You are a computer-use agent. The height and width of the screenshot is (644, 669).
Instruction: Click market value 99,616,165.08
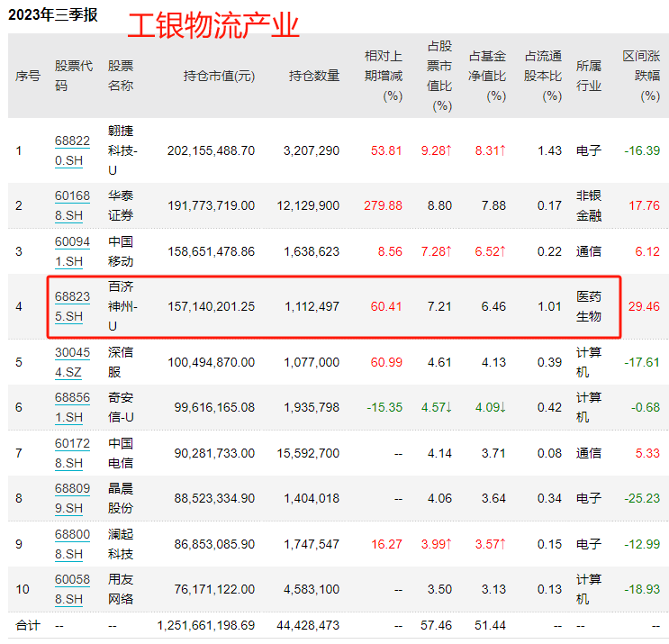pos(214,408)
